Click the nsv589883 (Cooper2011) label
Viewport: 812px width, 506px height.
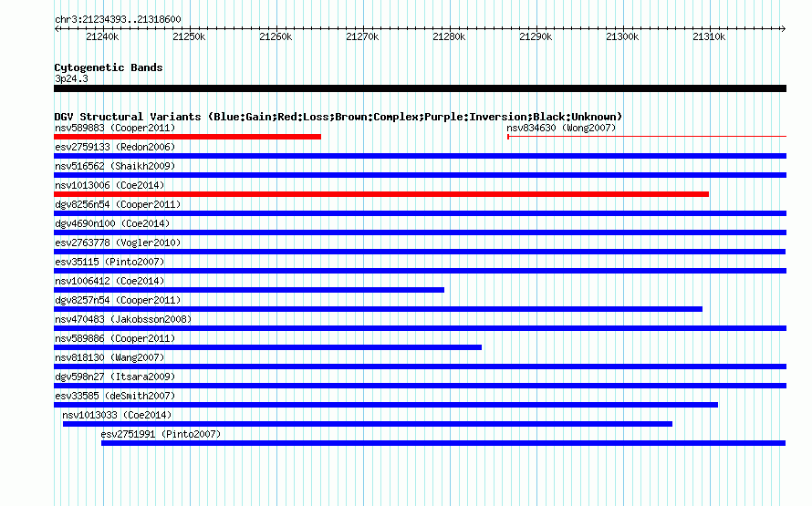point(115,128)
